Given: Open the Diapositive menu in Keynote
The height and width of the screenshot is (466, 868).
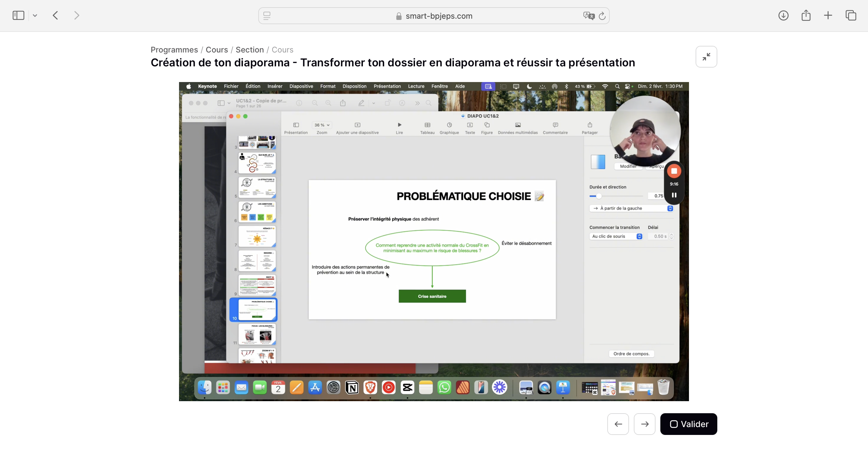Looking at the screenshot, I should tap(301, 86).
